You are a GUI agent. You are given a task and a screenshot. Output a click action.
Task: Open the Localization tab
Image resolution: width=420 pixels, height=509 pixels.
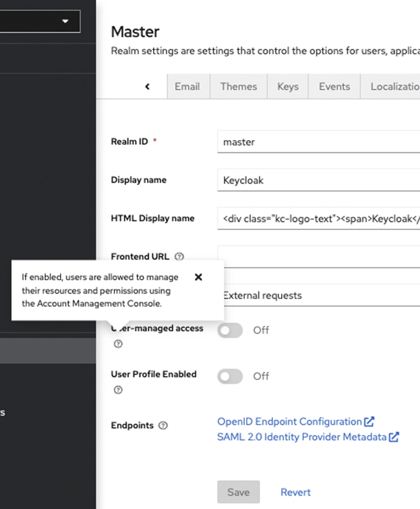(391, 86)
